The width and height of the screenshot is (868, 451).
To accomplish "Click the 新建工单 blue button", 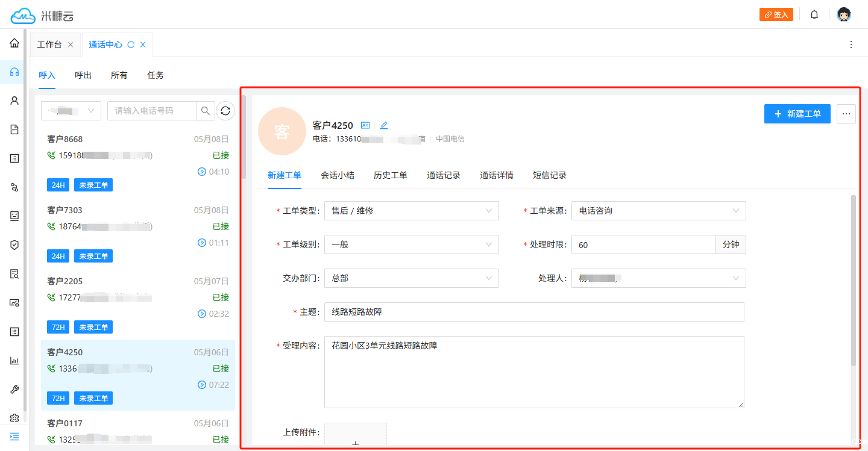I will coord(797,114).
